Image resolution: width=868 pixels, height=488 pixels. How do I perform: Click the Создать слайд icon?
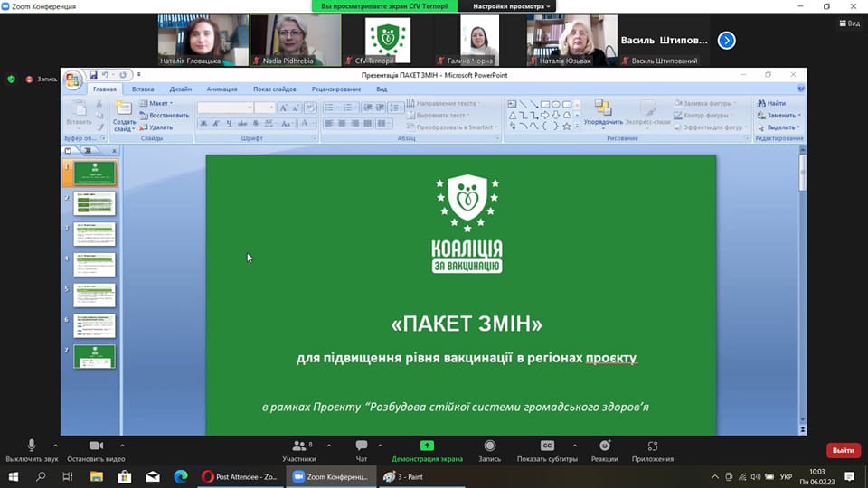[124, 108]
